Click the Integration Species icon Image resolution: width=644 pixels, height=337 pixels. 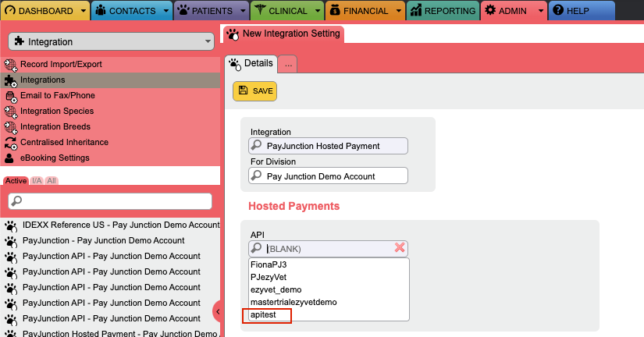pyautogui.click(x=10, y=112)
